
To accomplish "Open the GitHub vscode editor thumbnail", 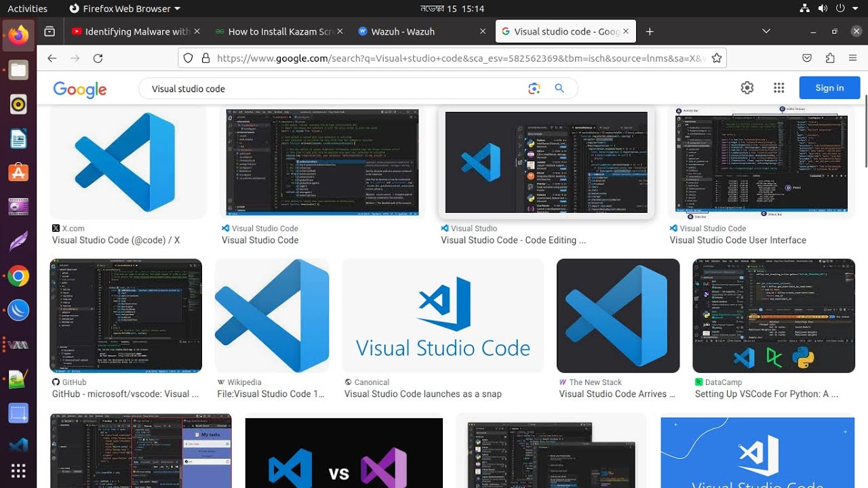I will [125, 316].
